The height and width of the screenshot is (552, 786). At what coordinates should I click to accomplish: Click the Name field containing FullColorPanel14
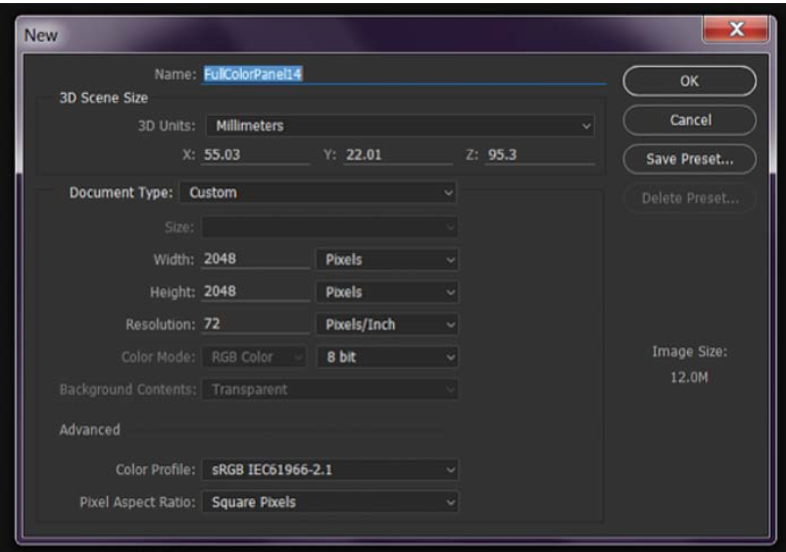400,73
